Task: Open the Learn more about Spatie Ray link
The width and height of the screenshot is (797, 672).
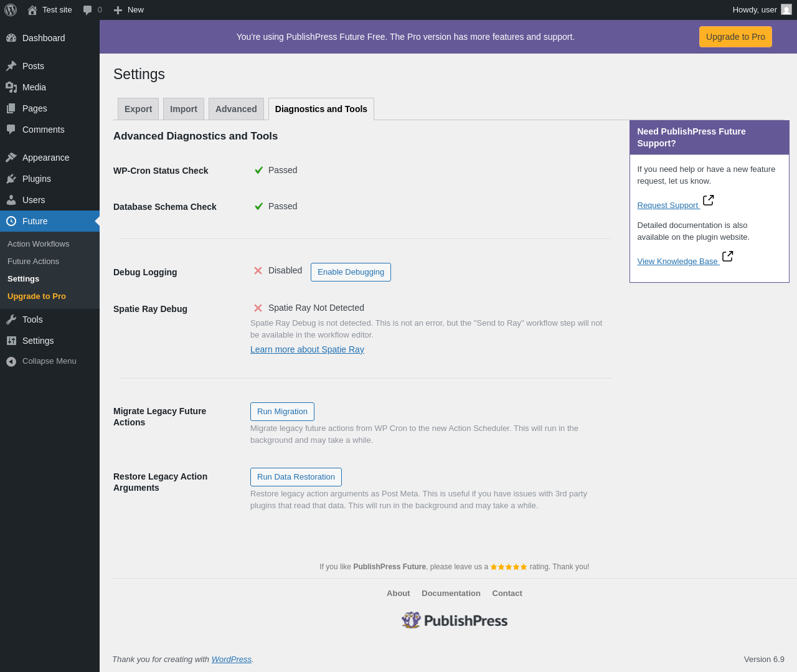Action: [307, 349]
